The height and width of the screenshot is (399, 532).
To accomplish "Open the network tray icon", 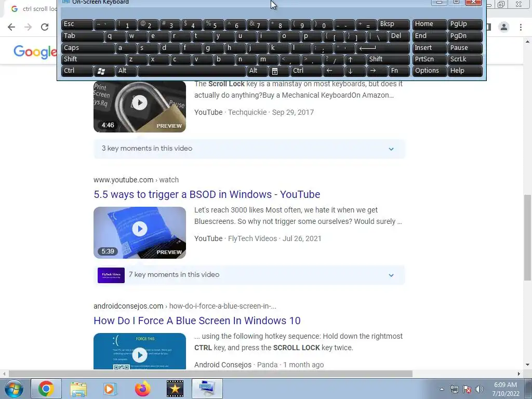I will pos(454,389).
